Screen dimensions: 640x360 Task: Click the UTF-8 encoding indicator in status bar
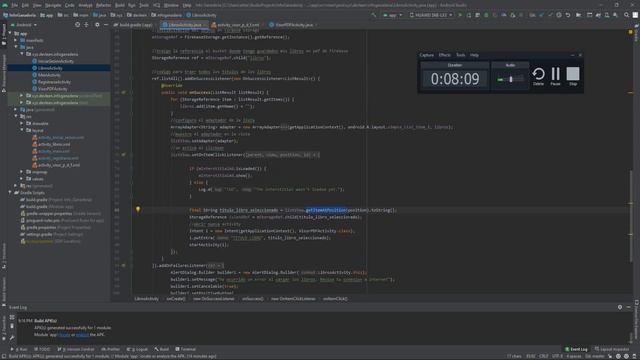click(557, 356)
